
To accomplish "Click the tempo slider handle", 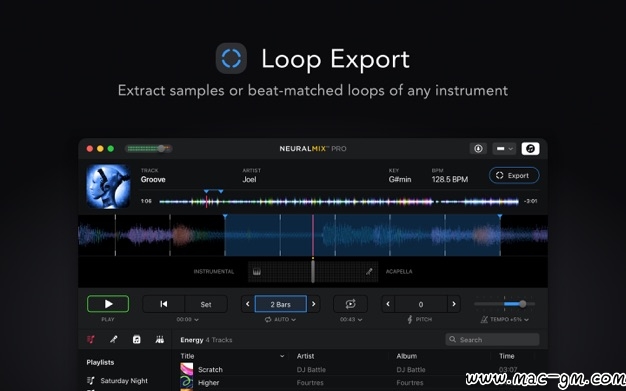I will coord(522,304).
